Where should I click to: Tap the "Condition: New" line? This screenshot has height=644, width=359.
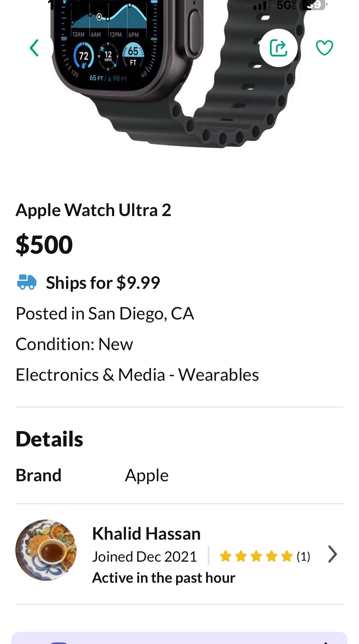coord(74,344)
